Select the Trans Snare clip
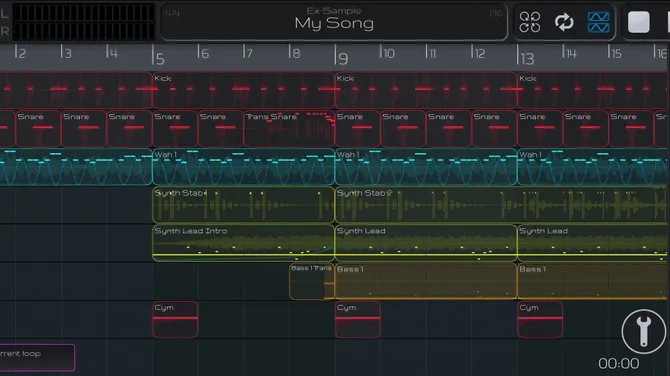The width and height of the screenshot is (670, 376). [289, 128]
